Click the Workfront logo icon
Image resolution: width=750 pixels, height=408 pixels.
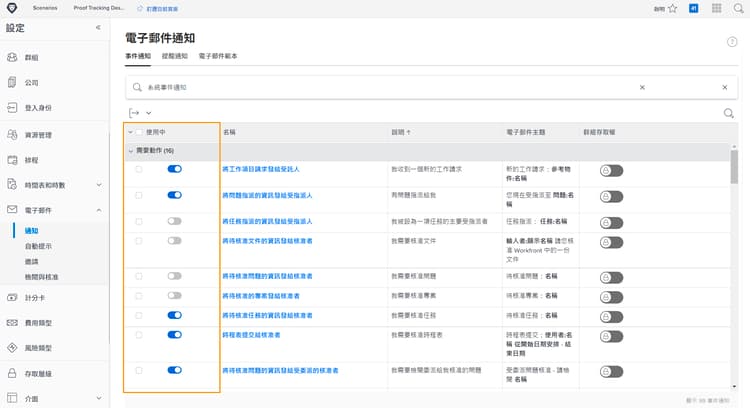[12, 8]
